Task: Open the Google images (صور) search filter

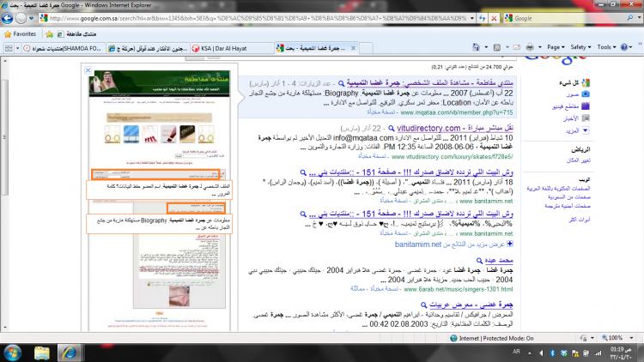Action: 585,94
